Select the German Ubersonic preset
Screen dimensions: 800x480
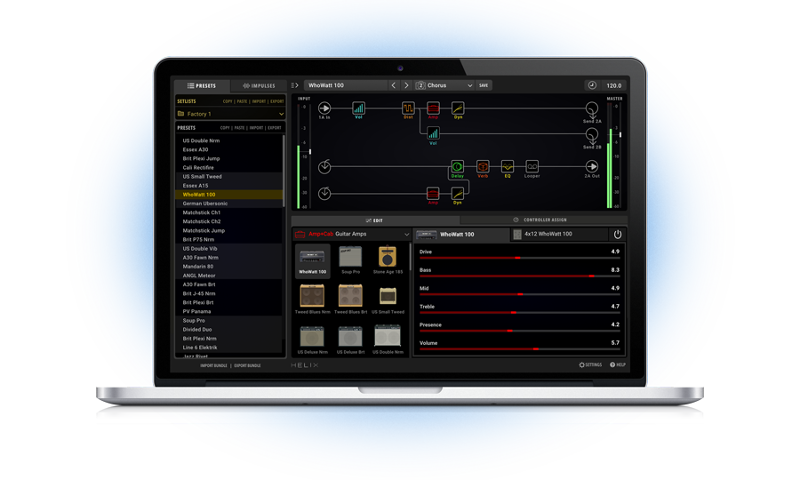pos(229,204)
